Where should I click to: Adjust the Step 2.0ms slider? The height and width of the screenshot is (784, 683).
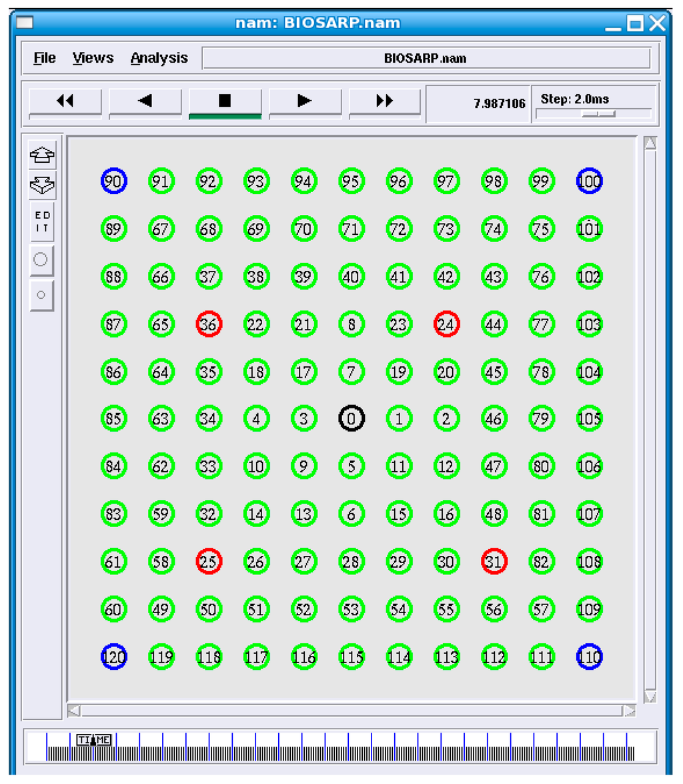tap(598, 114)
